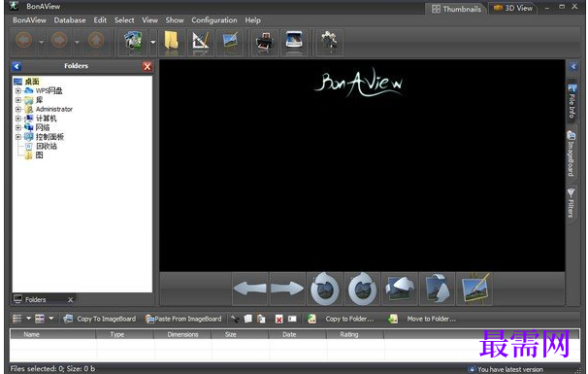Screen dimensions: 588x374
Task: Rotate image clockwise
Action: pyautogui.click(x=362, y=289)
